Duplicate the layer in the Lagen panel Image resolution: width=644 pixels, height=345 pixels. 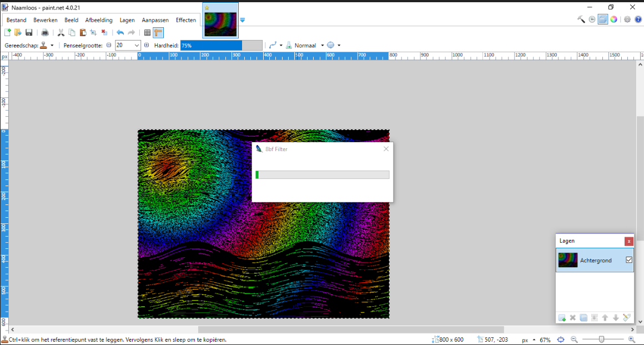(583, 317)
